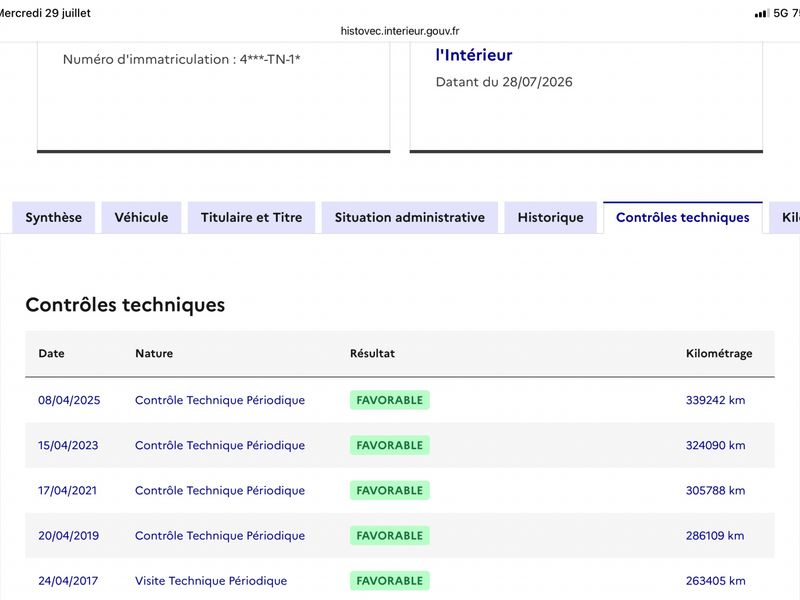Click the date 15/04/2023
The image size is (800, 600).
pyautogui.click(x=68, y=445)
